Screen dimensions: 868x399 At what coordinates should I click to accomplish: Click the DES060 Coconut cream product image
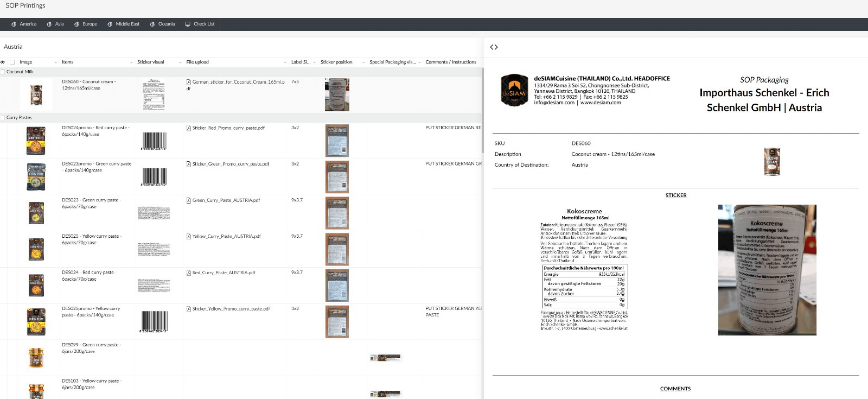36,94
